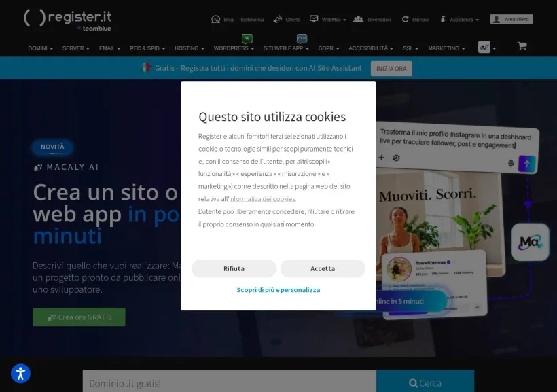Click the badge above SITI WEB E APP
This screenshot has width=557, height=392.
[302, 38]
